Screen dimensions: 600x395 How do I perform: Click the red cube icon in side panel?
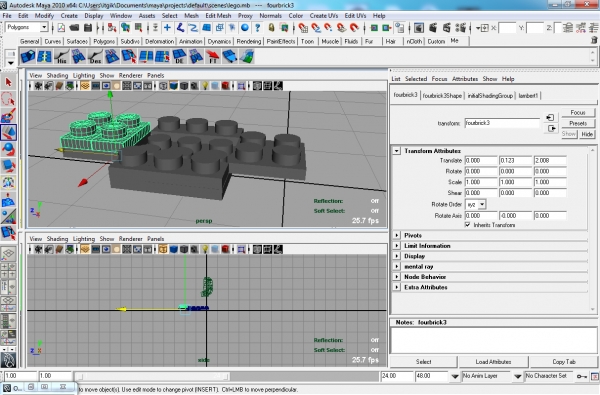tap(225, 249)
